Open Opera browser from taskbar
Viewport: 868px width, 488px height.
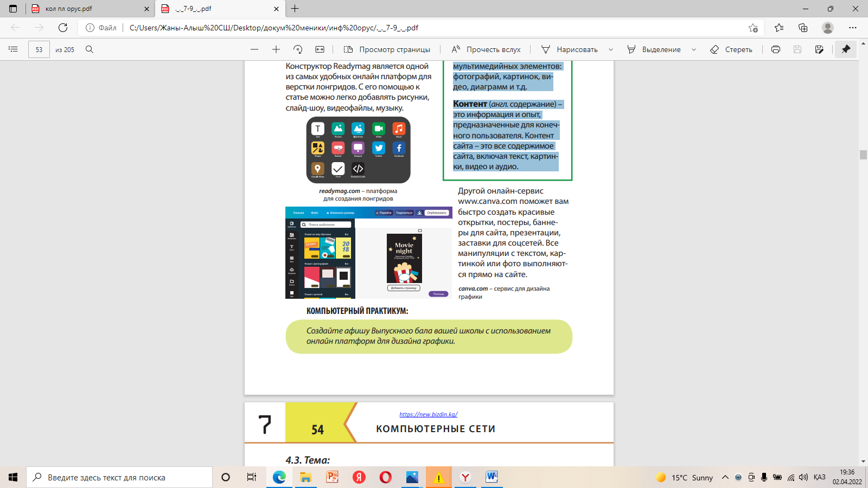[x=385, y=477]
